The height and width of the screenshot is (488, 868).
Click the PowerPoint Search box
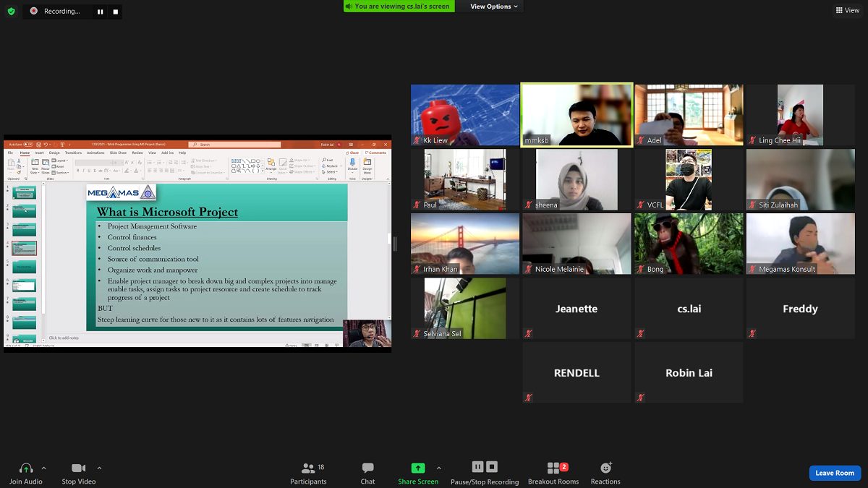(236, 145)
